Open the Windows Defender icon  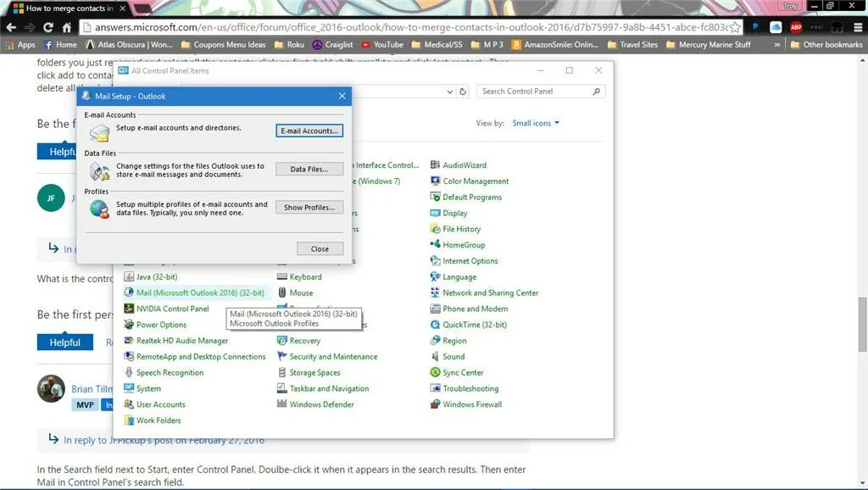pos(315,404)
